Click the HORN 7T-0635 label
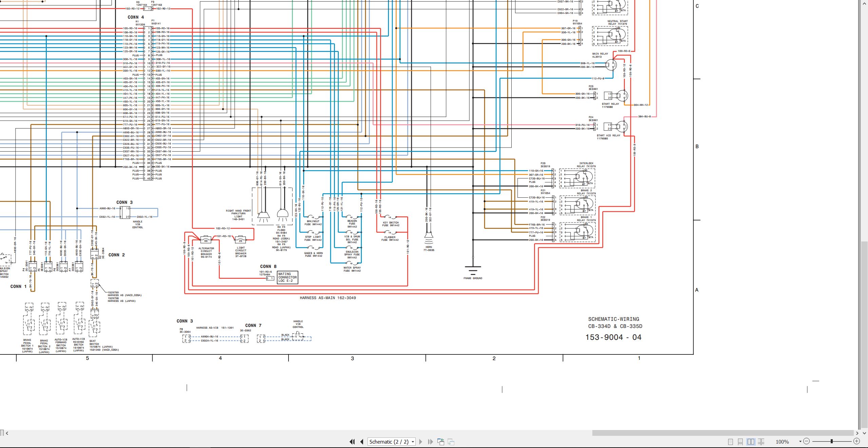The height and width of the screenshot is (448, 868). click(x=429, y=249)
